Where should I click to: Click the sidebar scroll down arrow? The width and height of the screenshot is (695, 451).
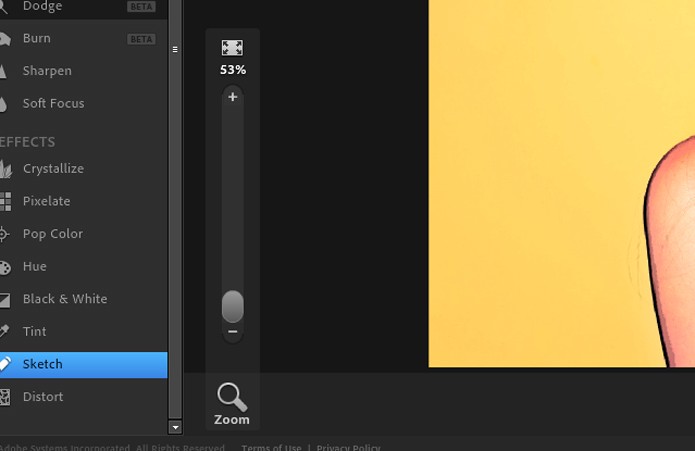175,428
